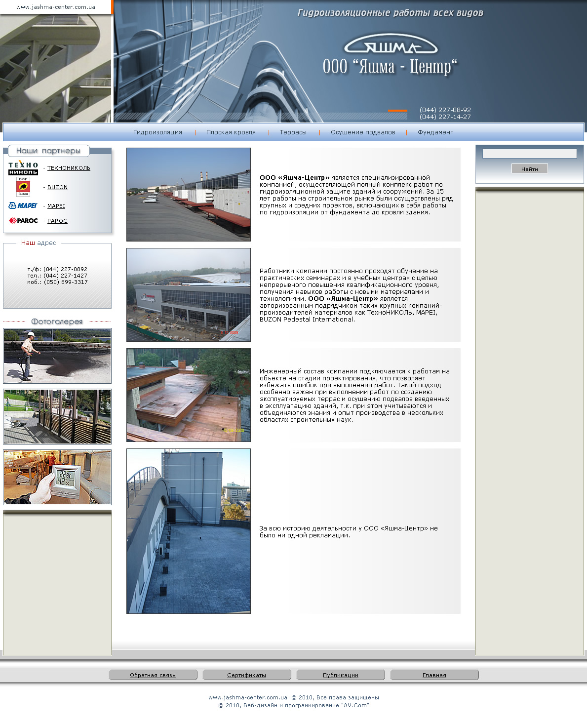Open gallery photo of hygrometer in hand
Image resolution: width=587 pixels, height=728 pixels.
(57, 477)
